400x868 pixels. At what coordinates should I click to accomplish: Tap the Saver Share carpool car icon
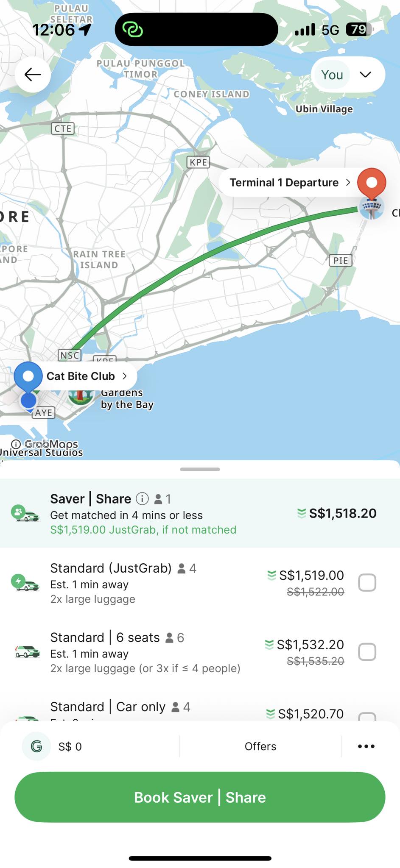[25, 513]
